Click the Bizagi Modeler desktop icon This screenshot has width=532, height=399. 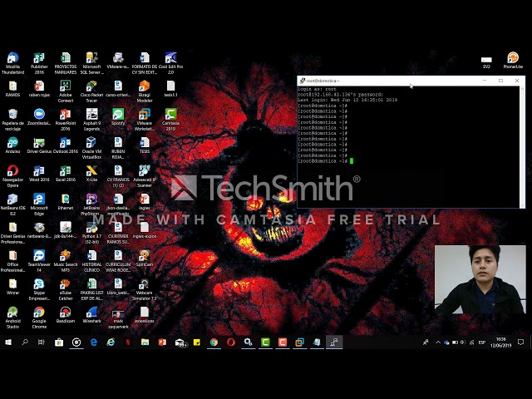144,91
